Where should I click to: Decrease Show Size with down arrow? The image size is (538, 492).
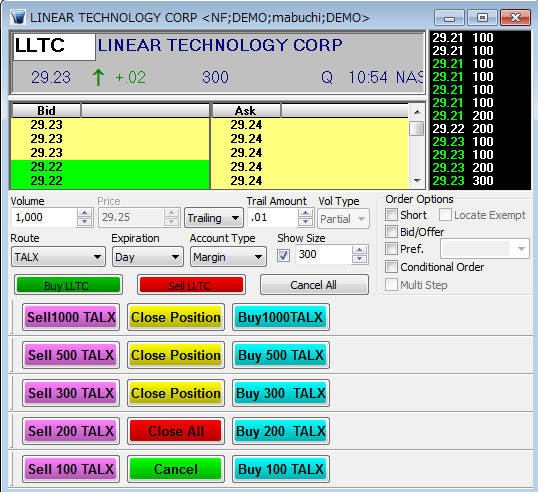click(359, 258)
